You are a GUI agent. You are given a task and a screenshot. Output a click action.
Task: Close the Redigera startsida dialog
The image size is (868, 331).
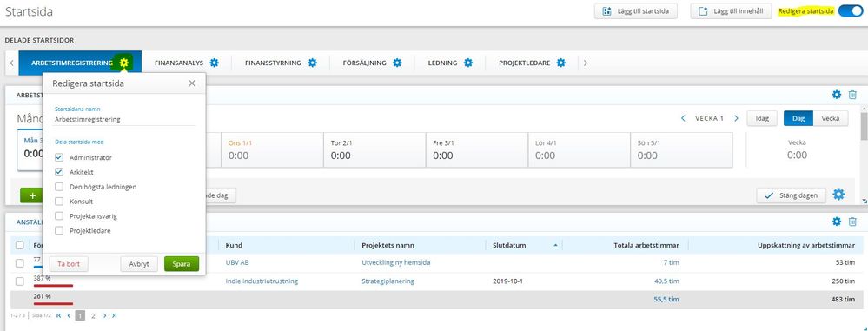click(x=192, y=83)
